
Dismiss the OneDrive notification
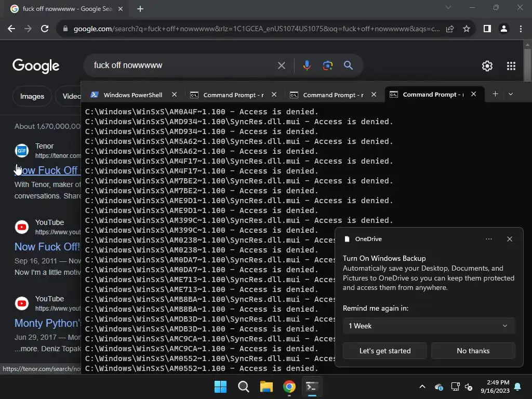coord(509,239)
